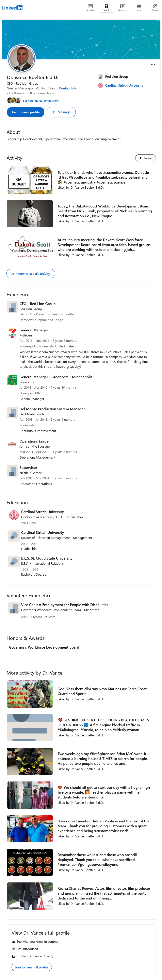Open Cardinal Stritch University link near header
This screenshot has width=162, height=980.
coord(124,86)
